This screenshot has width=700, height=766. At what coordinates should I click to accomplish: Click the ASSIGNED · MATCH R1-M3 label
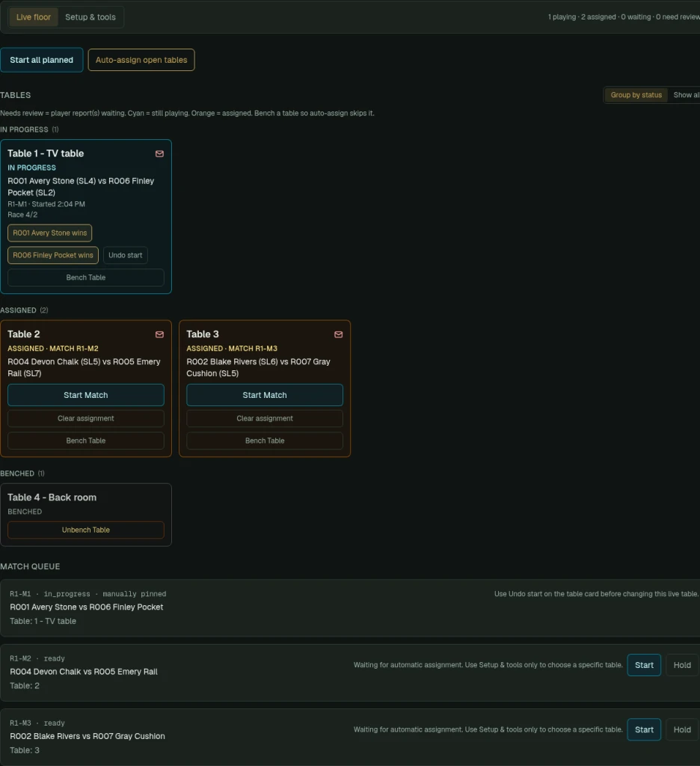[232, 349]
